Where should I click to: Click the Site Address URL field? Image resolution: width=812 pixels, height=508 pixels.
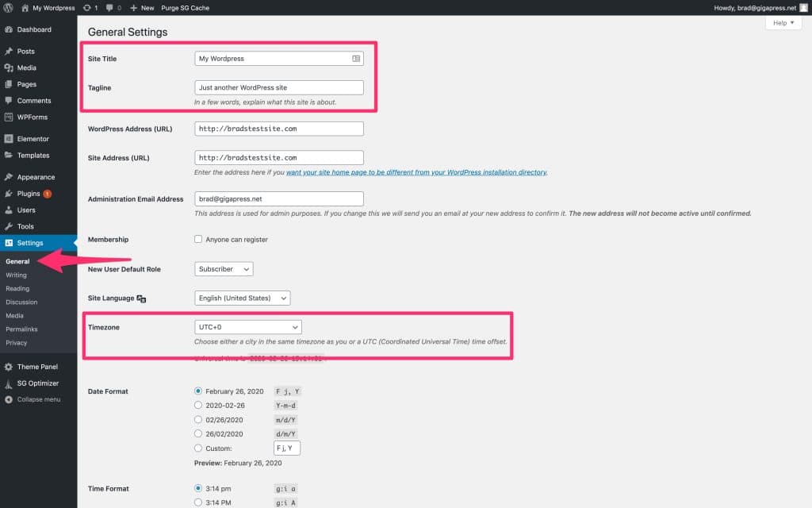pyautogui.click(x=279, y=158)
